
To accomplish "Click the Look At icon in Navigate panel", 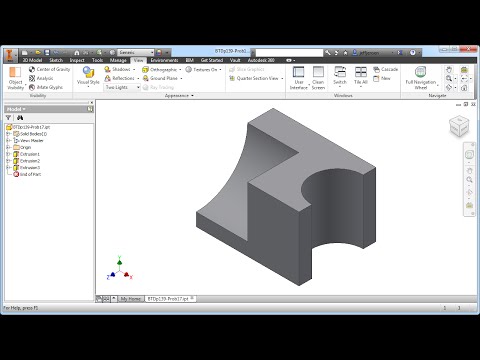I will click(464, 70).
